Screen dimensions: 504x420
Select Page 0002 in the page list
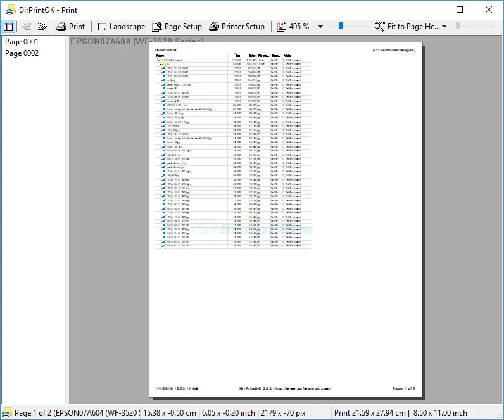(x=22, y=53)
